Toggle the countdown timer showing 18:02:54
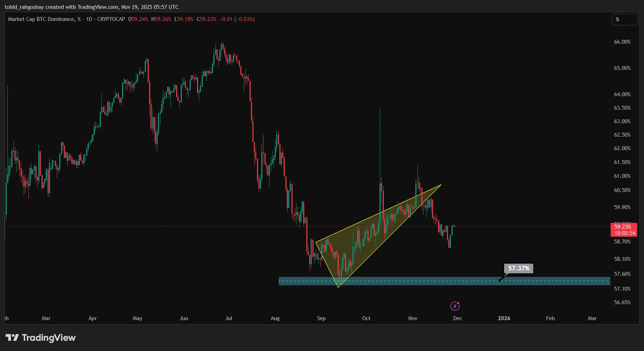 tap(625, 233)
